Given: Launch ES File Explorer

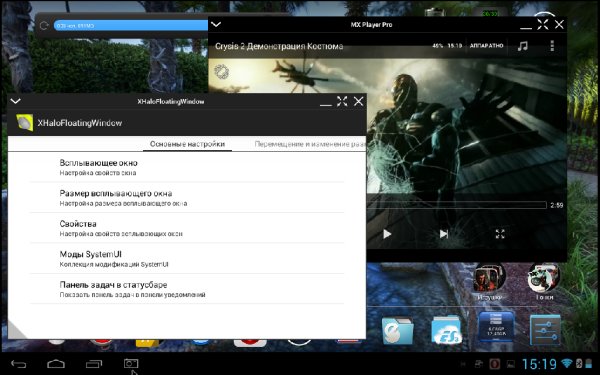Looking at the screenshot, I should pos(446,329).
